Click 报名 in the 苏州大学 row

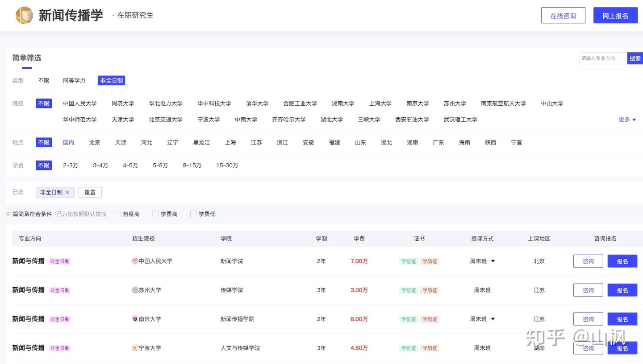click(622, 290)
